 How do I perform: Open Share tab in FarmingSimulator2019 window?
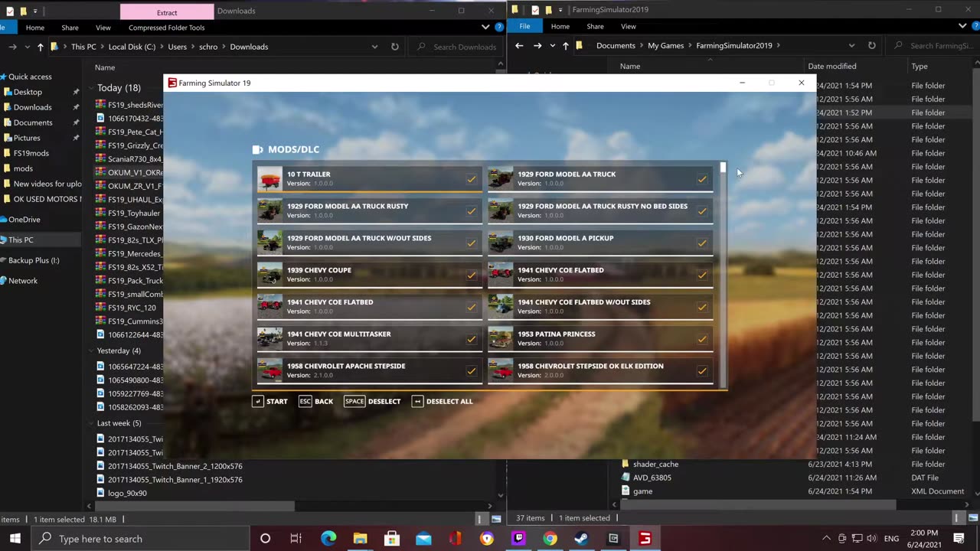(x=595, y=27)
